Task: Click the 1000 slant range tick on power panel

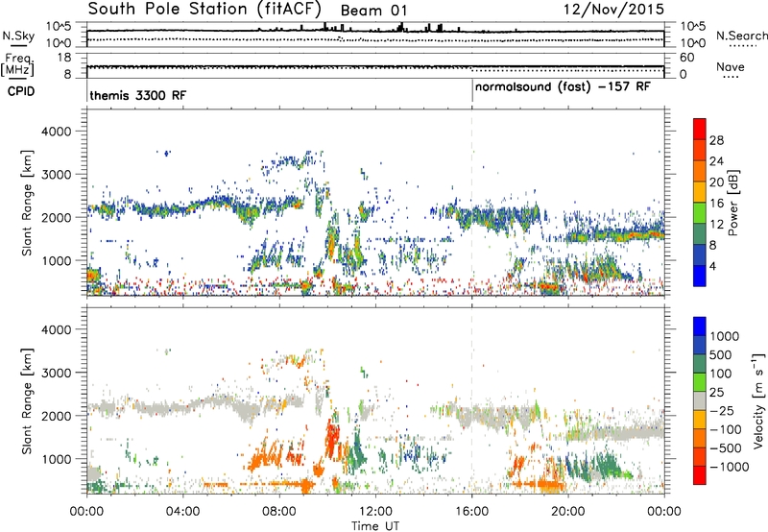Action: pos(57,260)
